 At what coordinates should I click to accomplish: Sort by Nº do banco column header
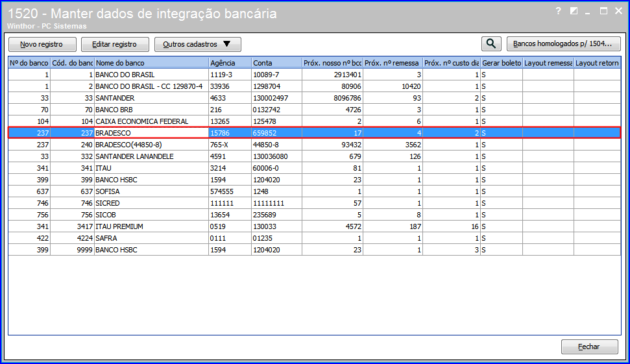pyautogui.click(x=29, y=63)
